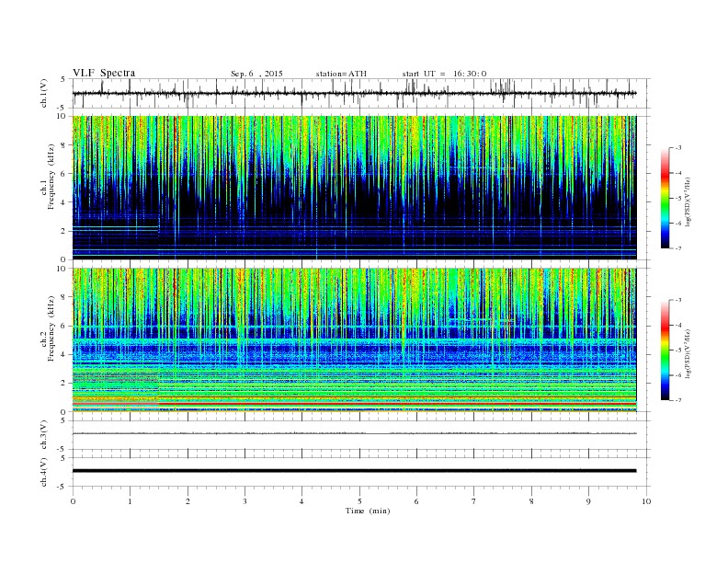This screenshot has height=563, width=728.
Task: Click the "-7" label on ch.1 colorbar
Action: pyautogui.click(x=678, y=248)
